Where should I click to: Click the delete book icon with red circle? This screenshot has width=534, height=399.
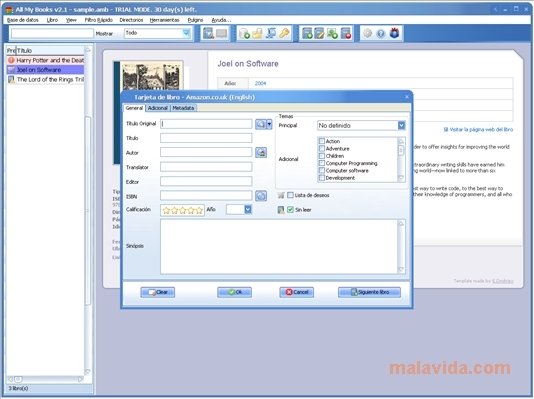(345, 33)
